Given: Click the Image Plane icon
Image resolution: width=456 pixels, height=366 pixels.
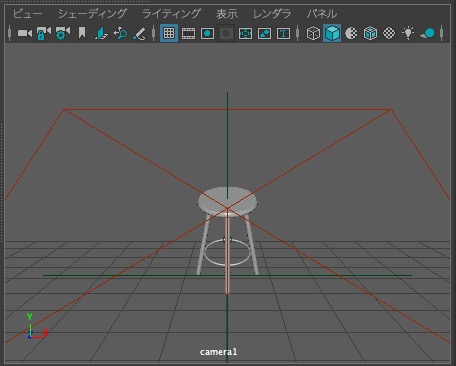Looking at the screenshot, I should [x=101, y=33].
